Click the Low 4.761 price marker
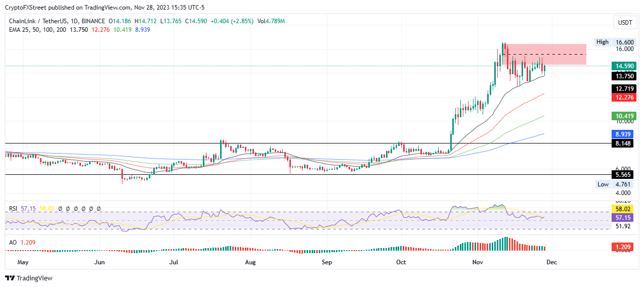The width and height of the screenshot is (644, 287). 615,184
